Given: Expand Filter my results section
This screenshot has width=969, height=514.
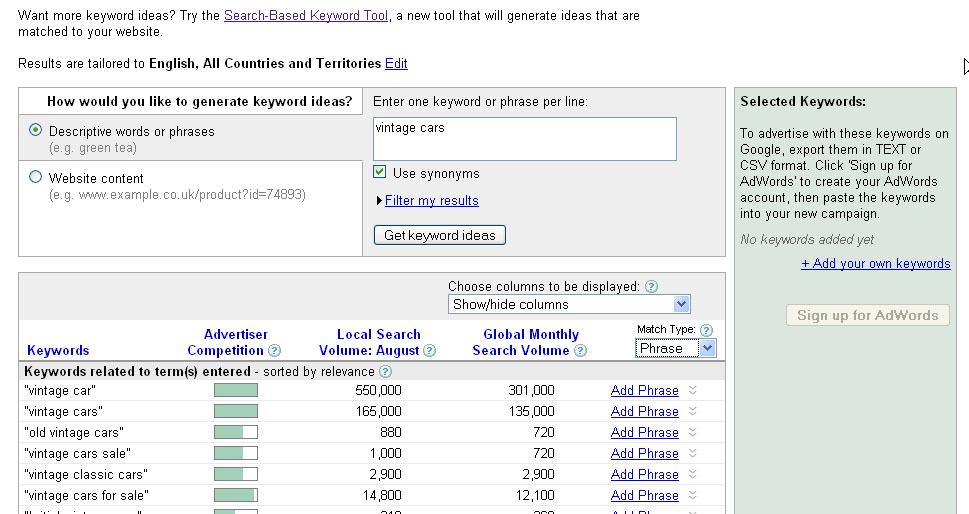Looking at the screenshot, I should [x=431, y=201].
